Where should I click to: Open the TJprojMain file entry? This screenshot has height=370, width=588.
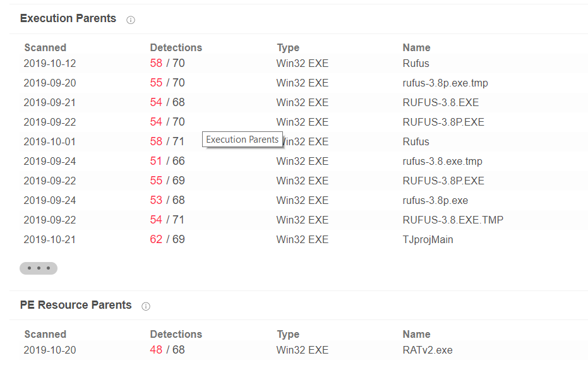(428, 239)
